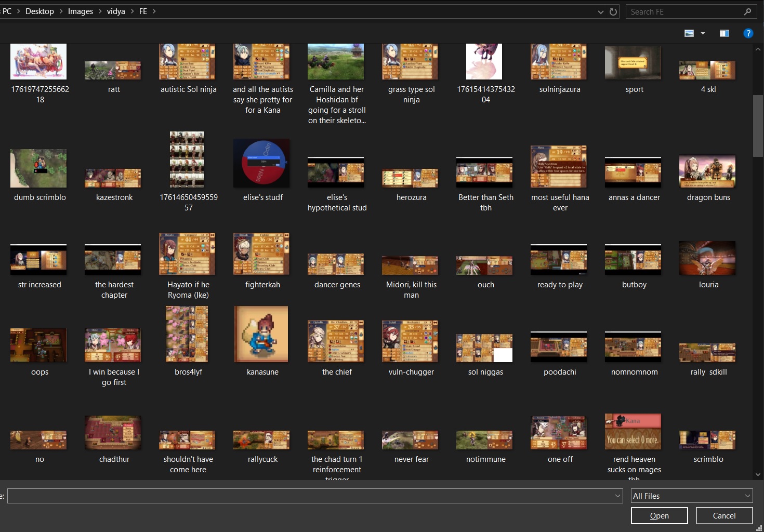Viewport: 764px width, 532px height.
Task: Choose the dumb scrimblo thumbnail
Action: click(38, 168)
